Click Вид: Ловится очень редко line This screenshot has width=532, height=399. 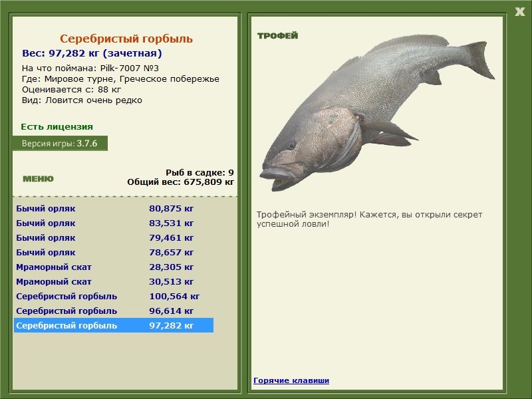tap(82, 100)
